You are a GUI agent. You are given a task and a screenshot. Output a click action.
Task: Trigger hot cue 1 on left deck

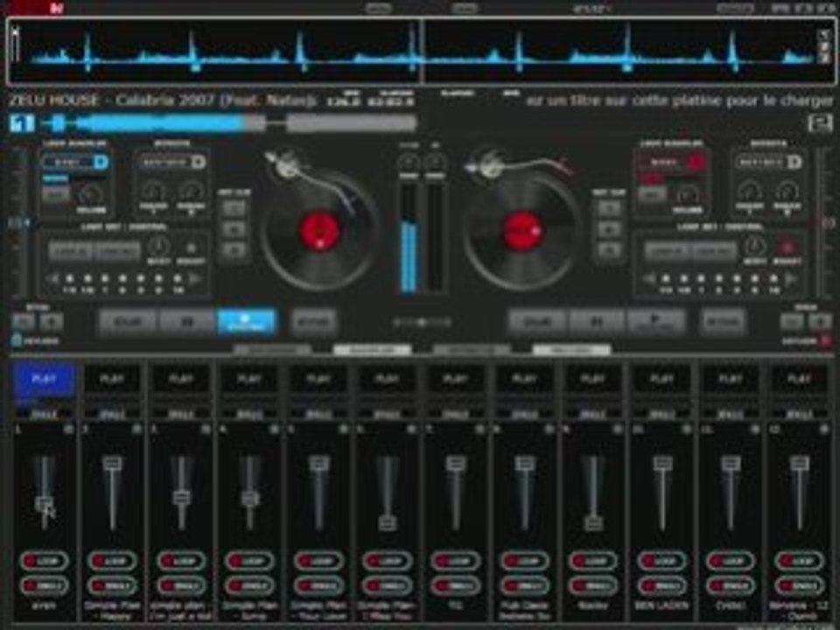coord(234,208)
